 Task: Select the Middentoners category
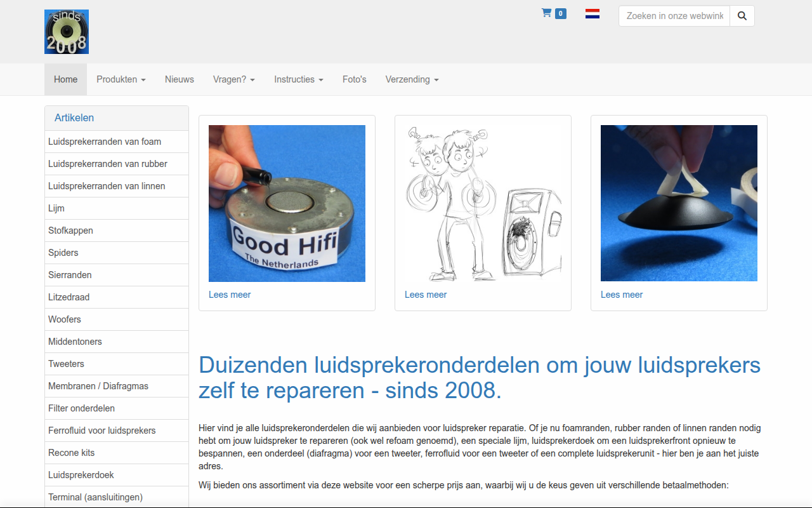click(x=117, y=342)
